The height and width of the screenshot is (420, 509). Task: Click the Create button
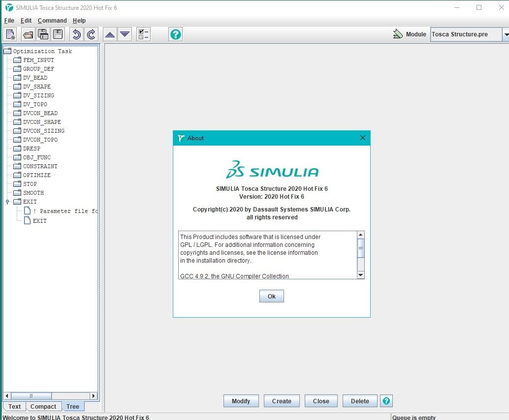tap(282, 401)
